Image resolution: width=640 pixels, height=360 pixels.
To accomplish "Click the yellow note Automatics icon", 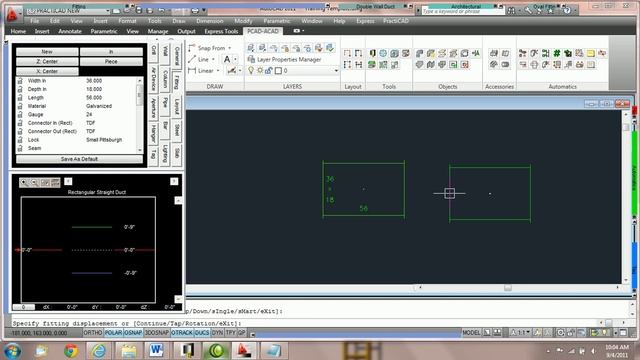I will coord(591,53).
